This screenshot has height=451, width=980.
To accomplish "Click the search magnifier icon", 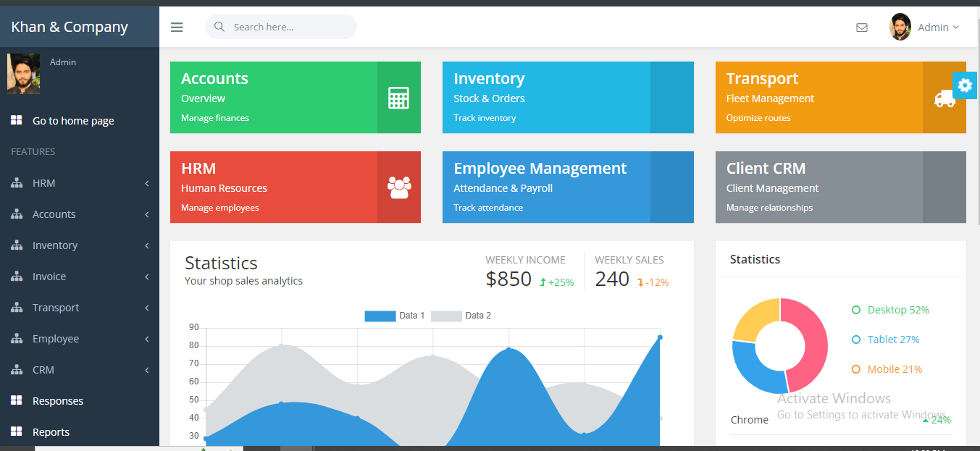I will coord(219,27).
